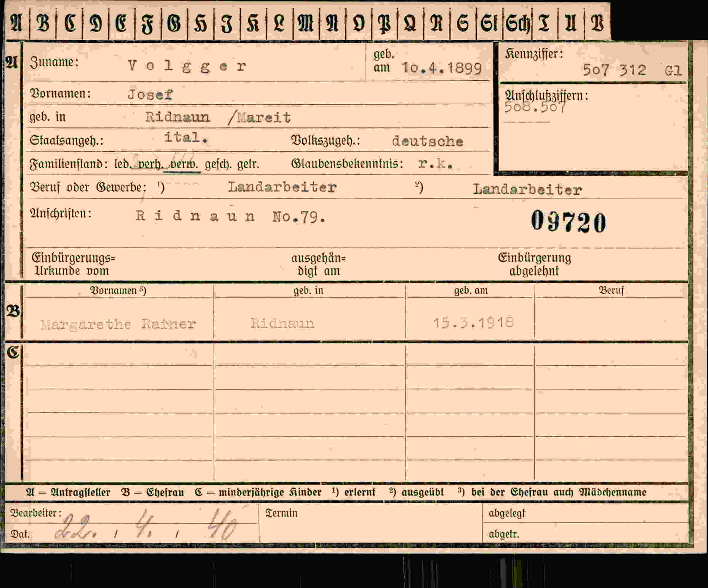Click the "Staatsangeh.:" label
Viewport: 708px width, 588px height.
[66, 140]
